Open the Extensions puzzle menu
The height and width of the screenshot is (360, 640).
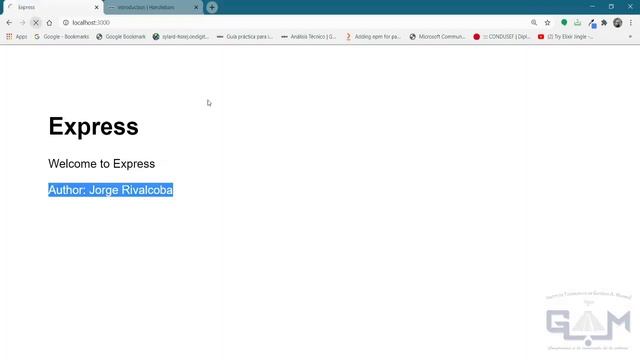tap(604, 23)
